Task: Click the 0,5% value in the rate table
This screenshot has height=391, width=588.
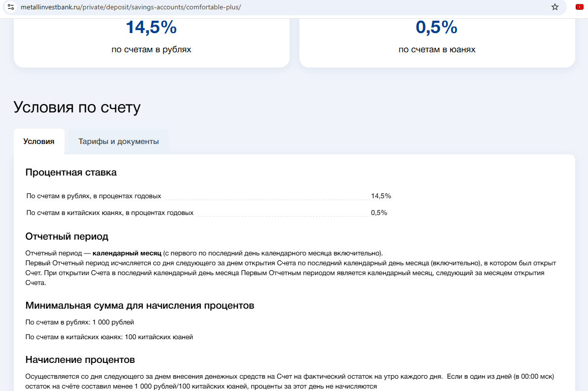Action: [x=379, y=213]
